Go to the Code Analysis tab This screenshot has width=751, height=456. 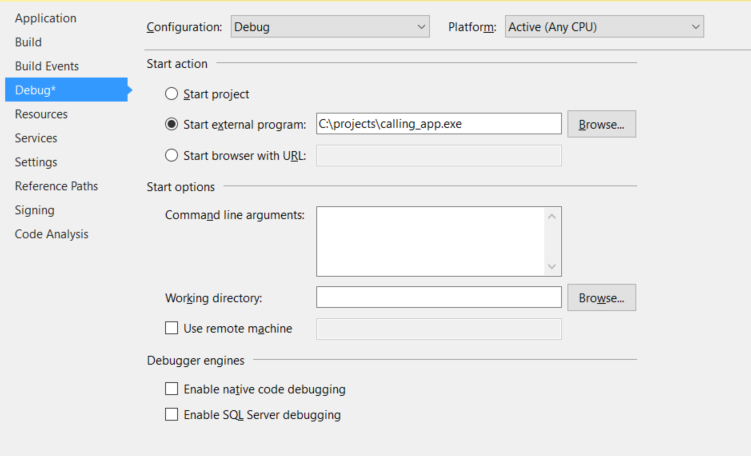pyautogui.click(x=51, y=234)
